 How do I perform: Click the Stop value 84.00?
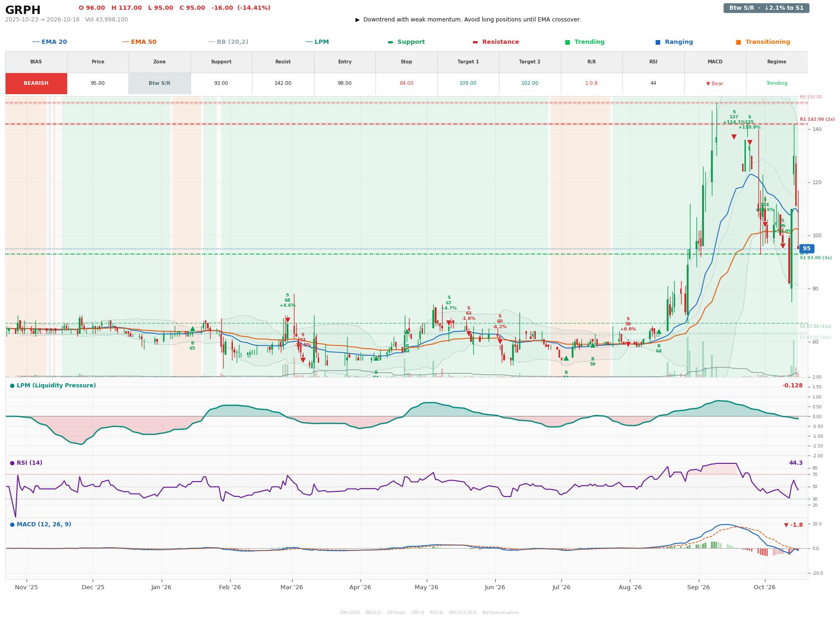tap(406, 83)
